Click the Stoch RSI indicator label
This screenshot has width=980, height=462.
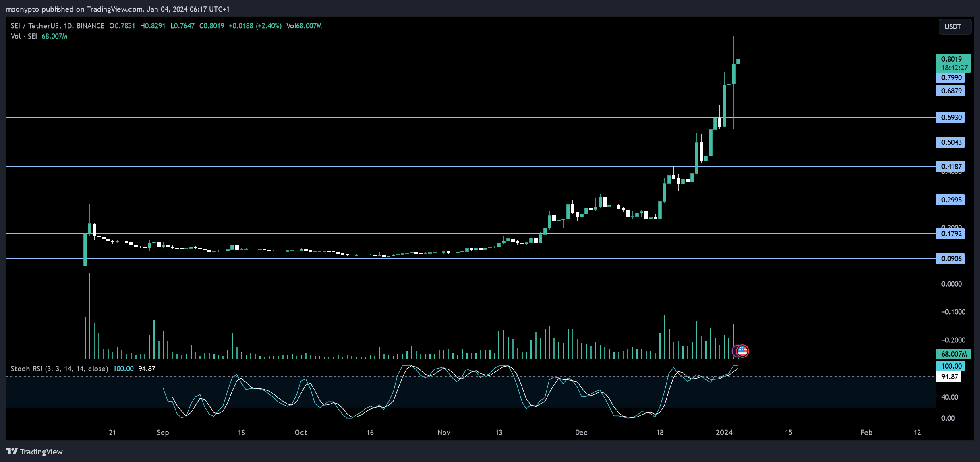(x=59, y=369)
